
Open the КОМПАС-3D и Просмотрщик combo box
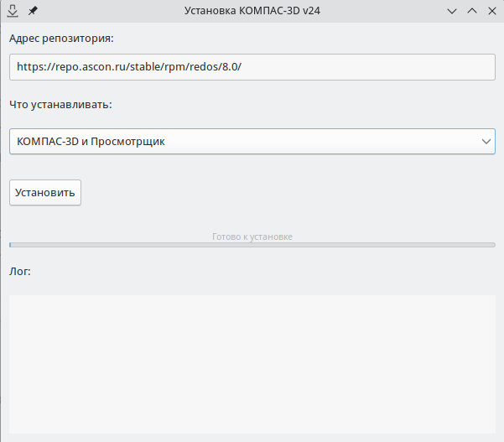pyautogui.click(x=243, y=142)
